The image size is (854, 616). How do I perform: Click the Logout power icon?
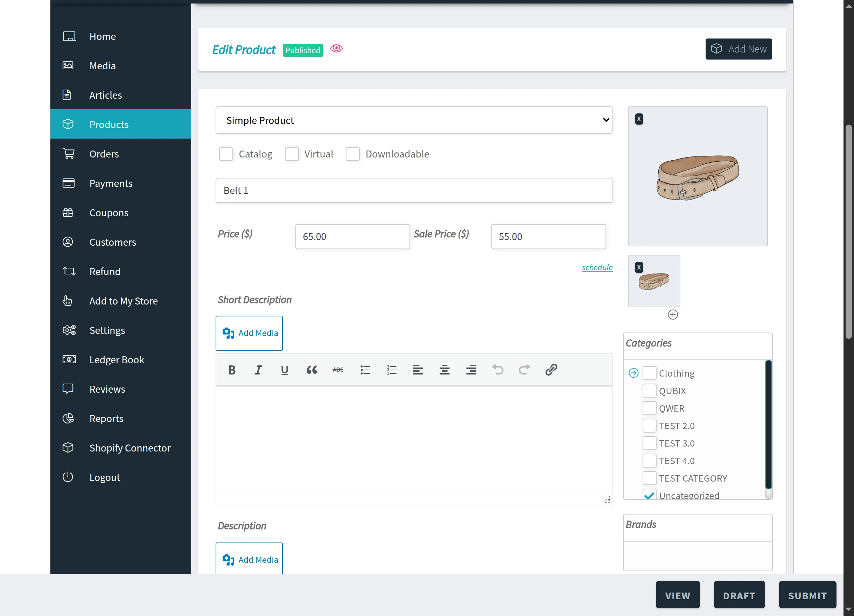[68, 477]
